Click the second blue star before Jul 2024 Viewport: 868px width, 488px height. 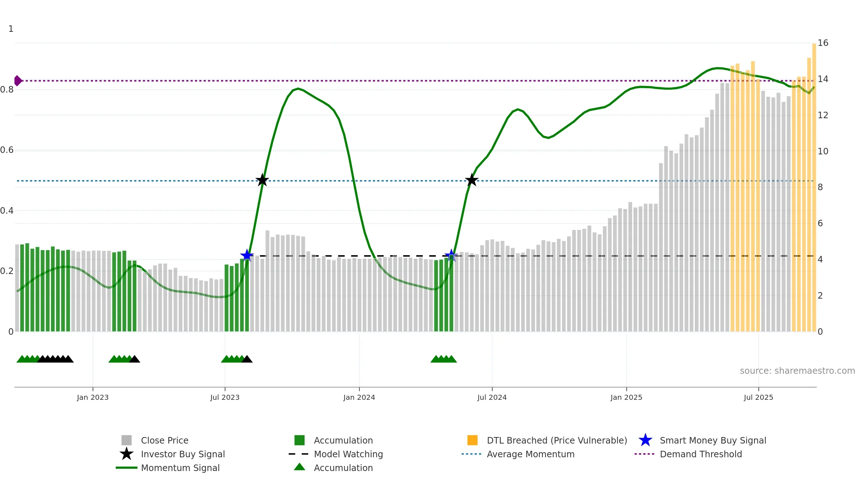pos(451,256)
